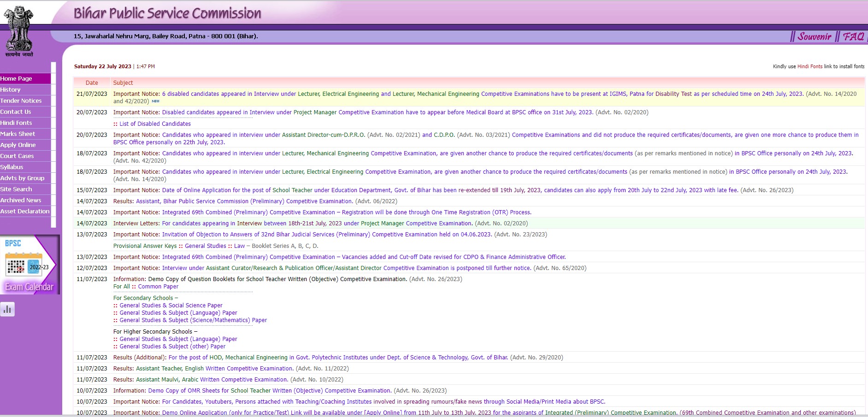Click the bar chart statistics icon

[7, 309]
